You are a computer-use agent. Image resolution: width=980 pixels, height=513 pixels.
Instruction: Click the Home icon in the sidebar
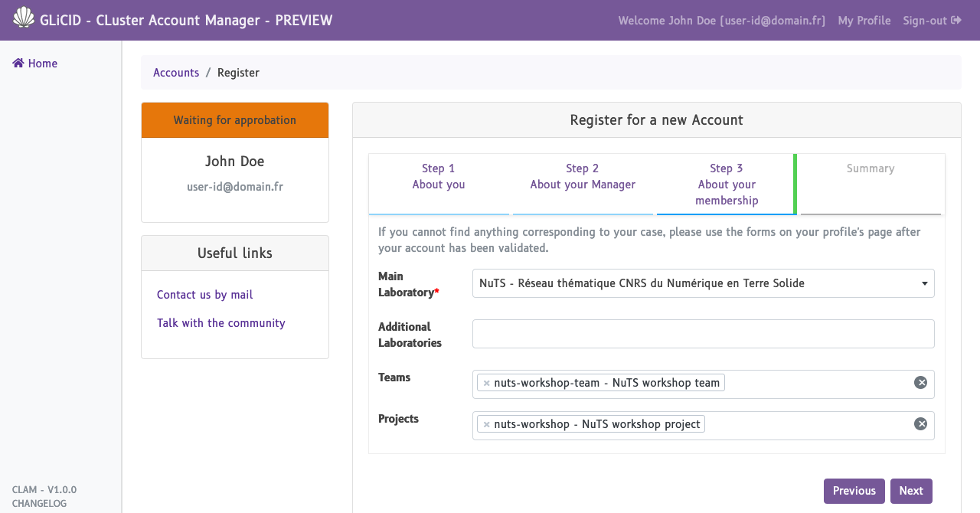(18, 64)
